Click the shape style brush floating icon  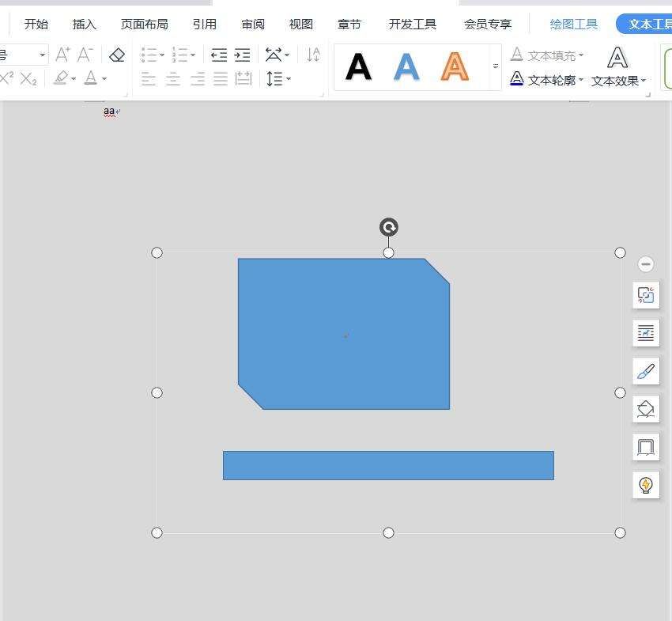click(646, 371)
